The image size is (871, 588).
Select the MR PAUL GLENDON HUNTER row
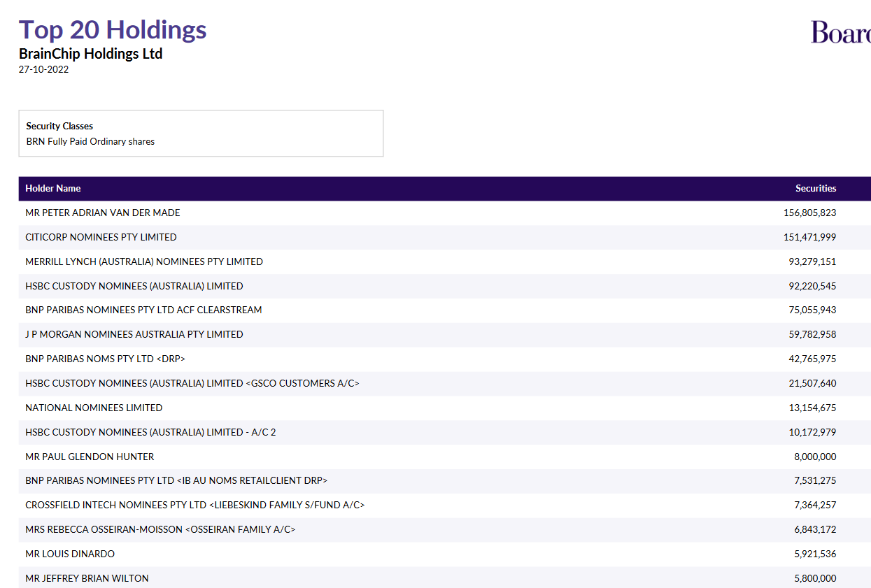tap(90, 457)
